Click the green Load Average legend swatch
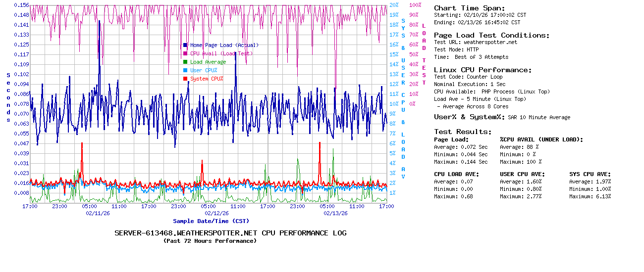The height and width of the screenshot is (272, 644). (x=185, y=62)
